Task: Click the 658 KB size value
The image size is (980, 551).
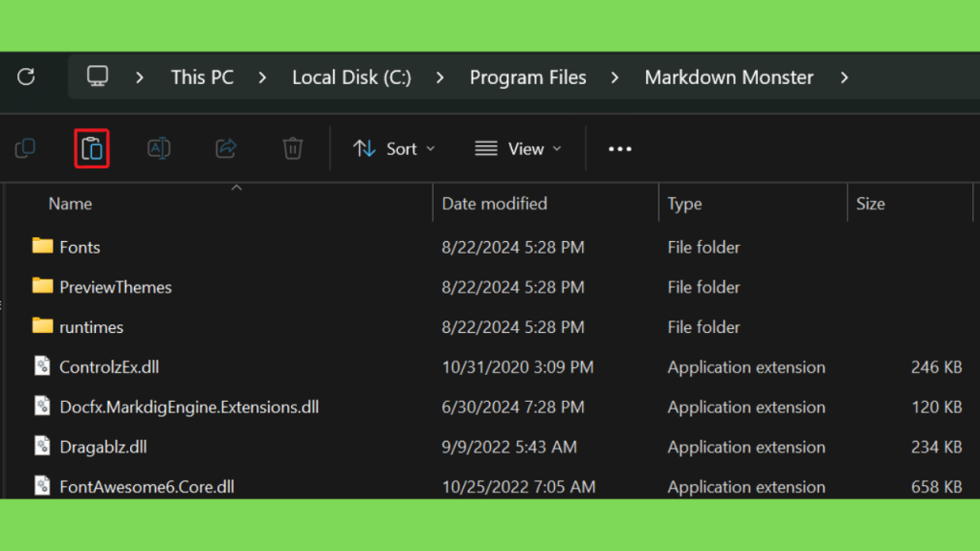Action: pos(936,487)
